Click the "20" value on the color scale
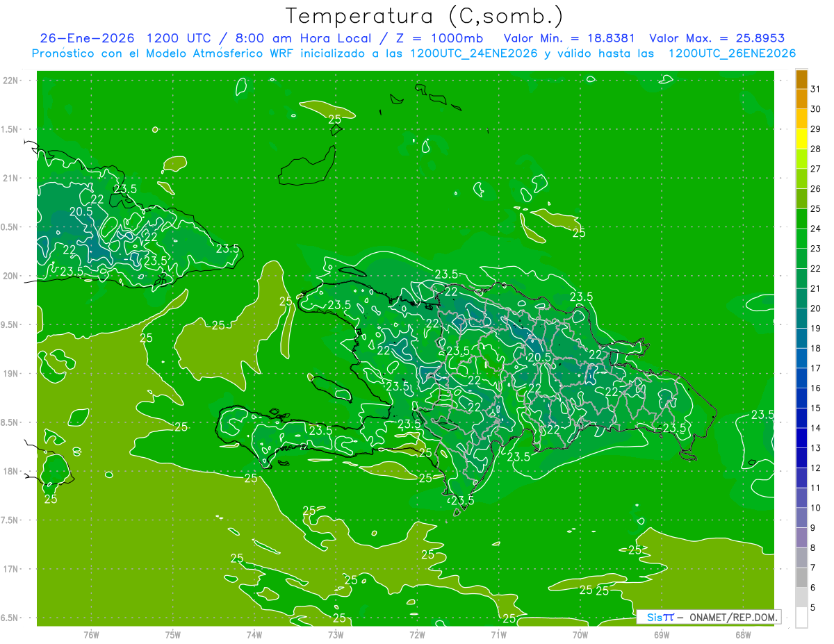The width and height of the screenshot is (834, 644). pyautogui.click(x=816, y=308)
